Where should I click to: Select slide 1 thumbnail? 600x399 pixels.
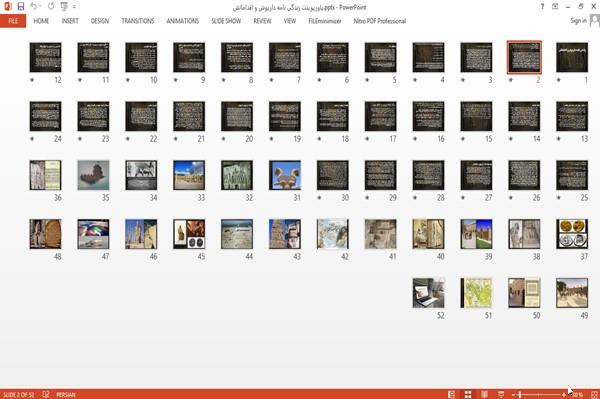(572, 57)
